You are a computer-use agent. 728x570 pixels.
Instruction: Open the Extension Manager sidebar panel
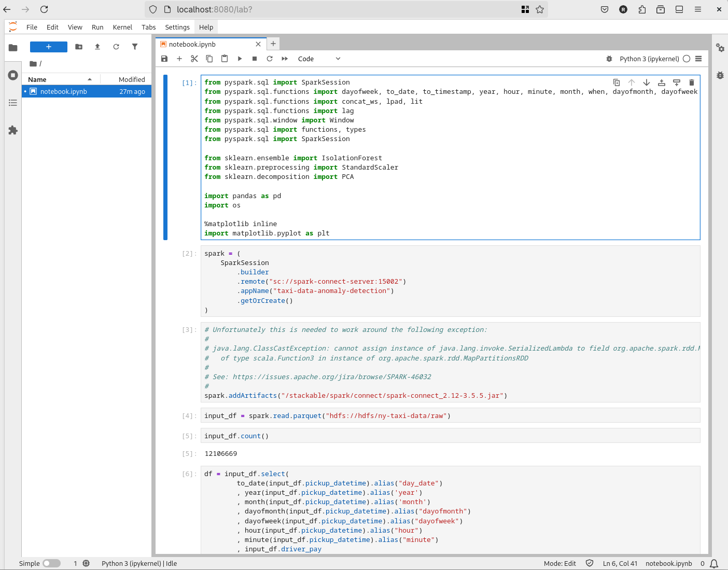click(13, 130)
